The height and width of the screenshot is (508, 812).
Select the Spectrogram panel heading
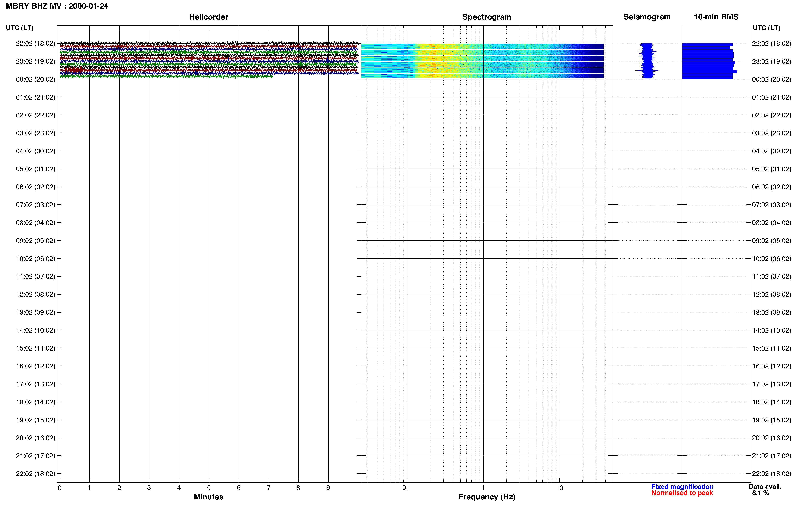click(487, 17)
